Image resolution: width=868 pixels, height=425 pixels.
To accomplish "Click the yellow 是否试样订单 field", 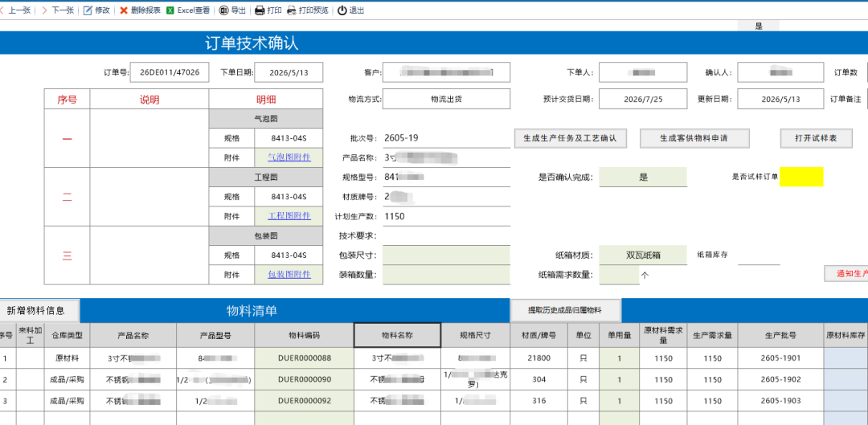I will pyautogui.click(x=801, y=177).
